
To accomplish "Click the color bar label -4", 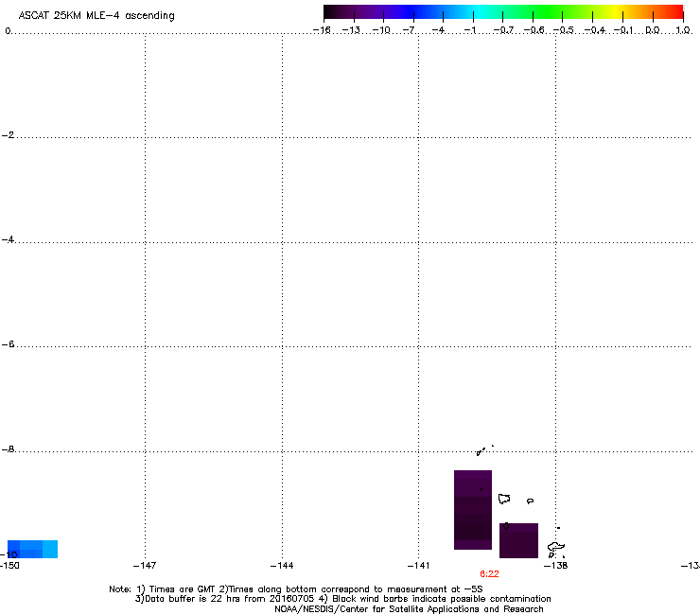I will tap(438, 30).
